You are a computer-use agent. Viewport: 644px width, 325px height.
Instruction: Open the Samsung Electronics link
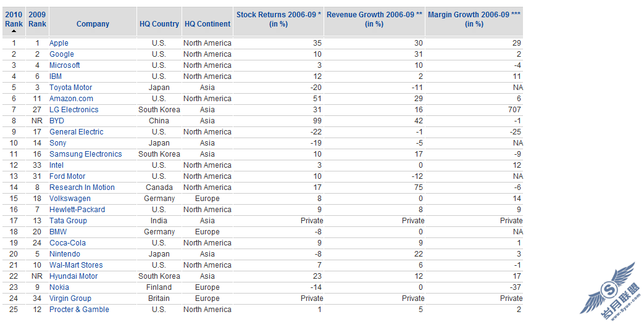tap(85, 154)
